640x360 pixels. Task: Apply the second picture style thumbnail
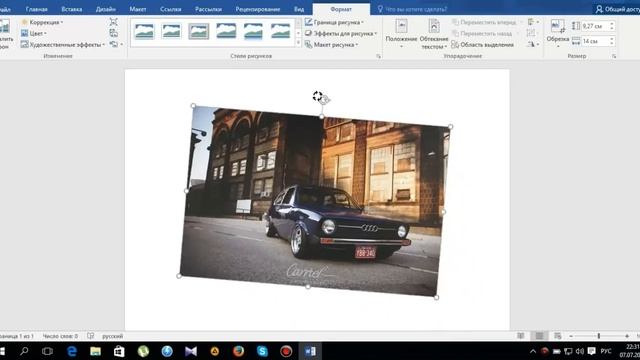(171, 31)
